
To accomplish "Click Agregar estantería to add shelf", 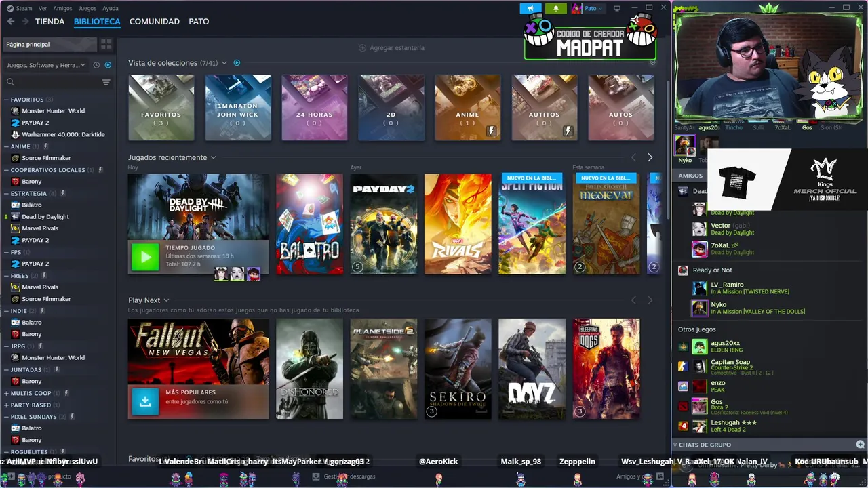I will [391, 48].
